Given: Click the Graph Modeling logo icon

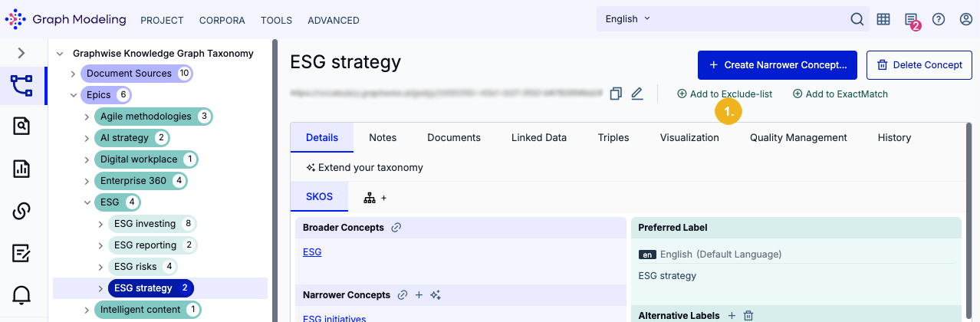Looking at the screenshot, I should 15,19.
